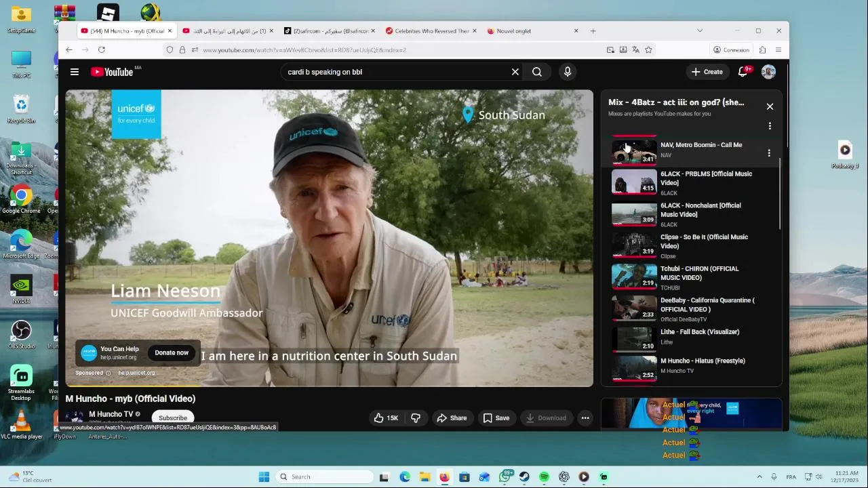Open VLC media player desktop shortcut
The width and height of the screenshot is (868, 488).
tap(21, 426)
